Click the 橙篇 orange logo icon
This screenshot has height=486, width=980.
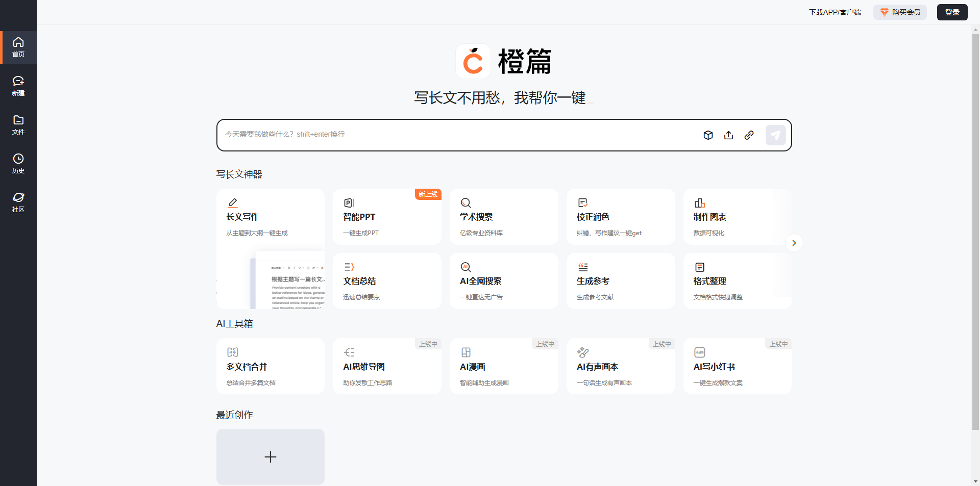(x=473, y=61)
